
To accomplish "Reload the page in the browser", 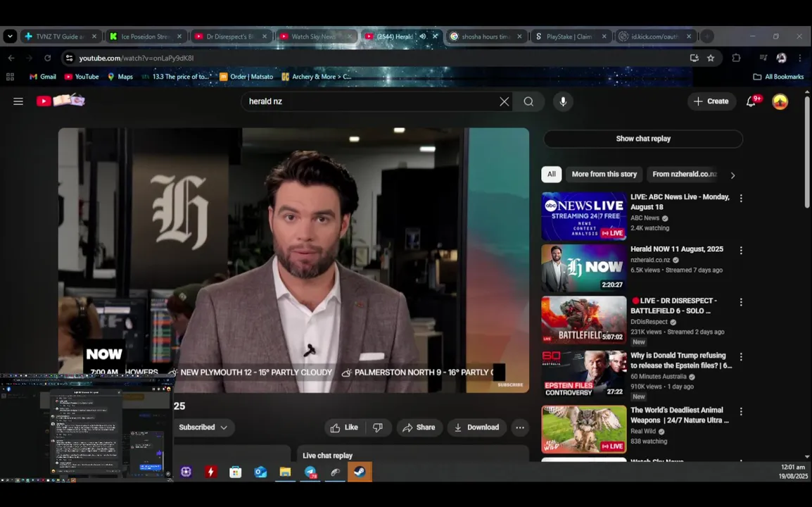I will 47,58.
